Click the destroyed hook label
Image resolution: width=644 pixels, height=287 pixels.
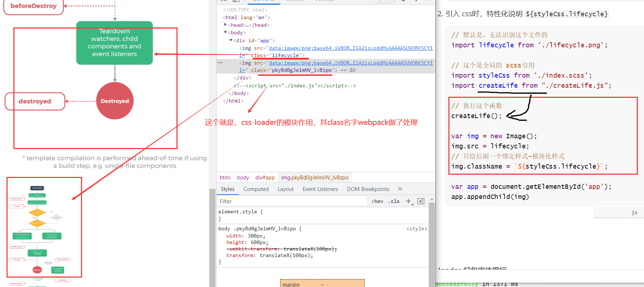click(35, 101)
